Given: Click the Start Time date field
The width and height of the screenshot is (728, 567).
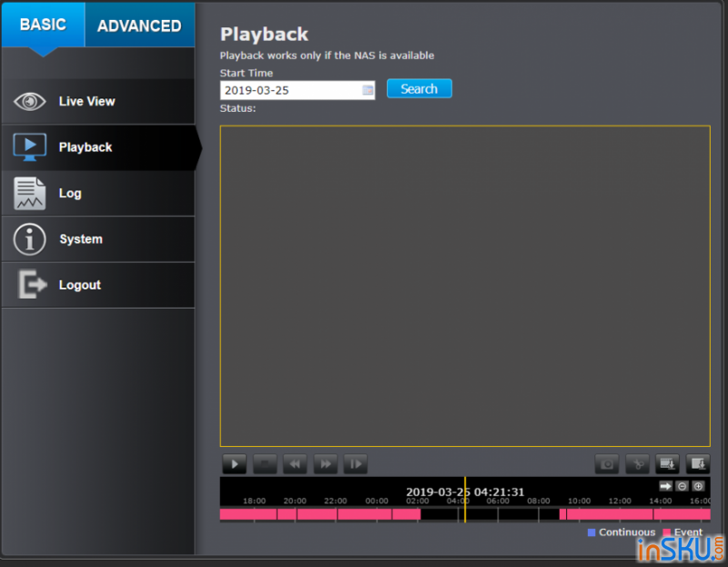Looking at the screenshot, I should point(298,90).
